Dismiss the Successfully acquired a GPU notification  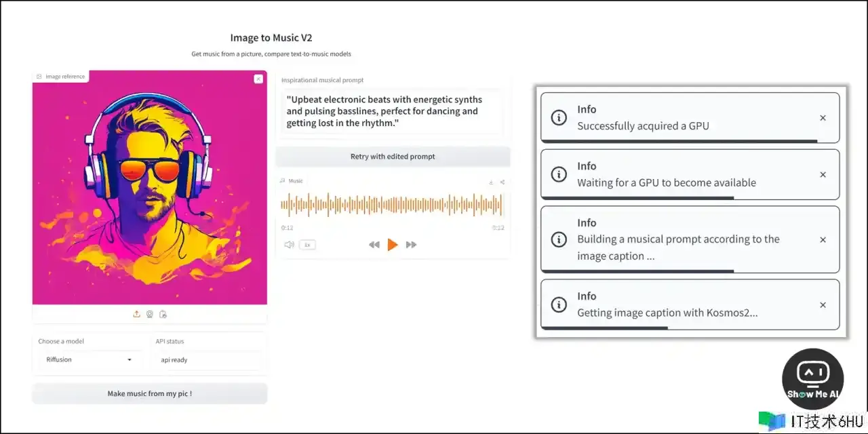pyautogui.click(x=823, y=118)
